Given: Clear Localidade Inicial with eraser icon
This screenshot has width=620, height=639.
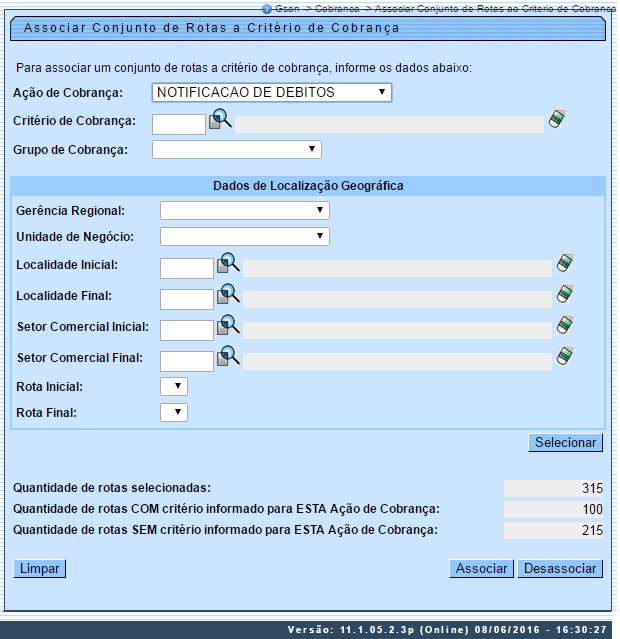Looking at the screenshot, I should tap(566, 264).
